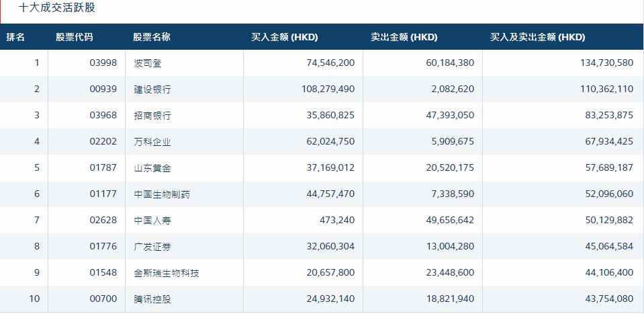Image resolution: width=644 pixels, height=314 pixels.
Task: Select stock code 02628
Action: coord(103,221)
